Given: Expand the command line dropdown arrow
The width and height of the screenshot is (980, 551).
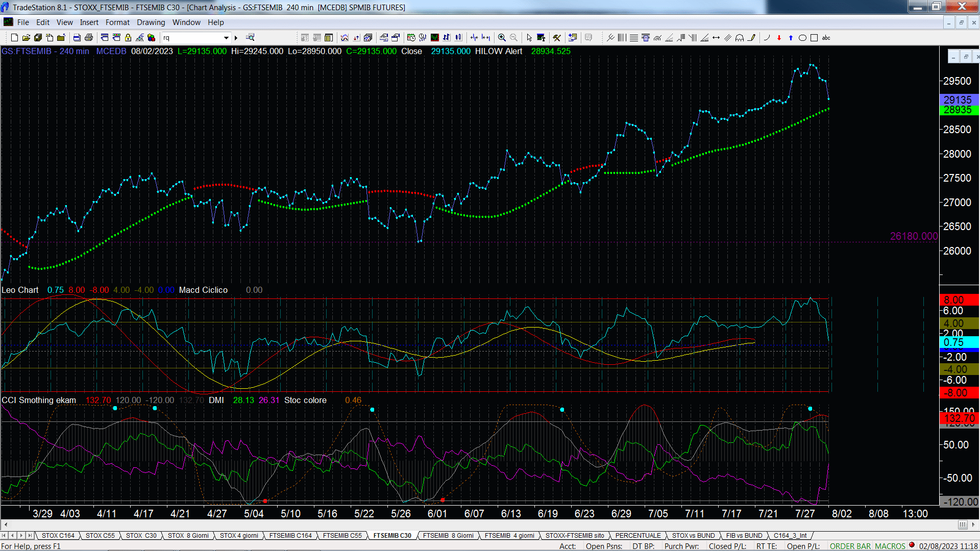Looking at the screenshot, I should pyautogui.click(x=226, y=38).
